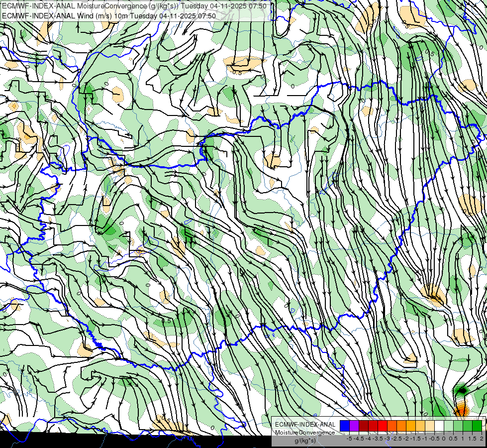This screenshot has height=448, width=487.
Task: Click the Wind (m/s) 10m title line
Action: (109, 15)
